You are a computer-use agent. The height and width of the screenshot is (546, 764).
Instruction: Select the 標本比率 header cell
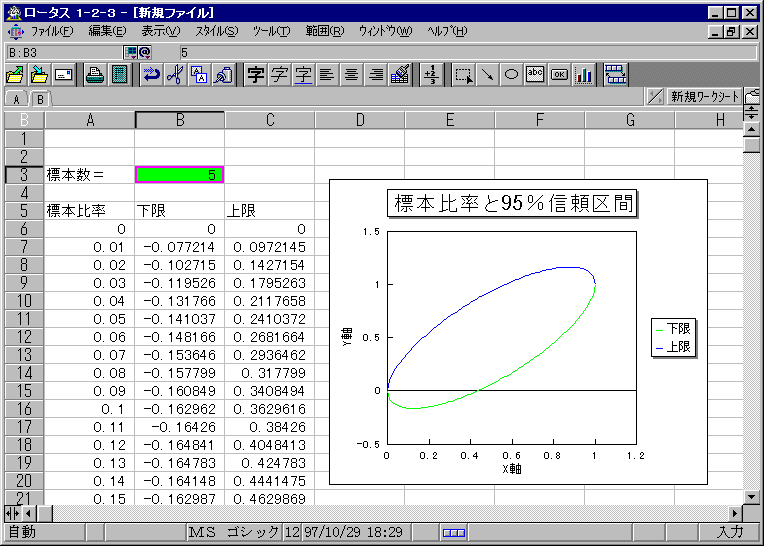[89, 211]
